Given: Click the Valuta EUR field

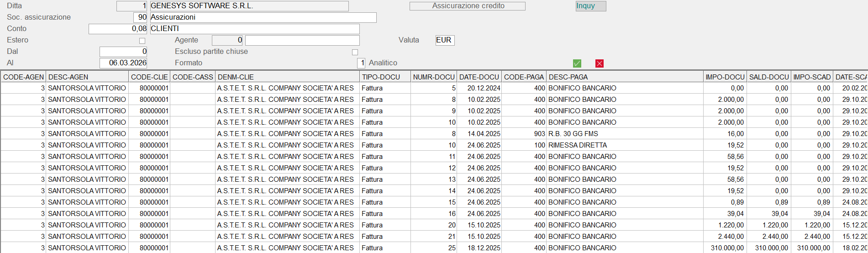Looking at the screenshot, I should pos(445,40).
